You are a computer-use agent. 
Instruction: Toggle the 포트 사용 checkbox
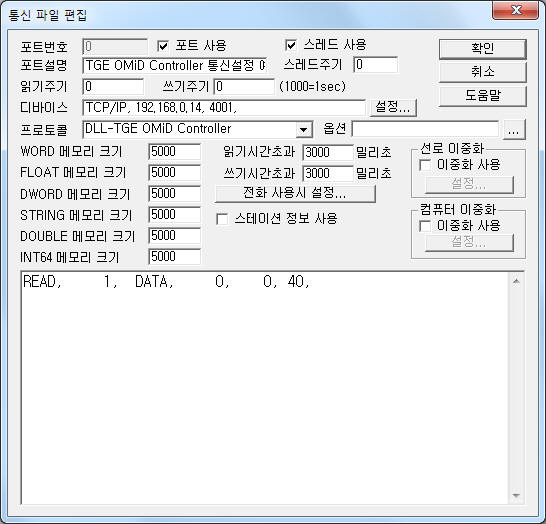(x=163, y=46)
